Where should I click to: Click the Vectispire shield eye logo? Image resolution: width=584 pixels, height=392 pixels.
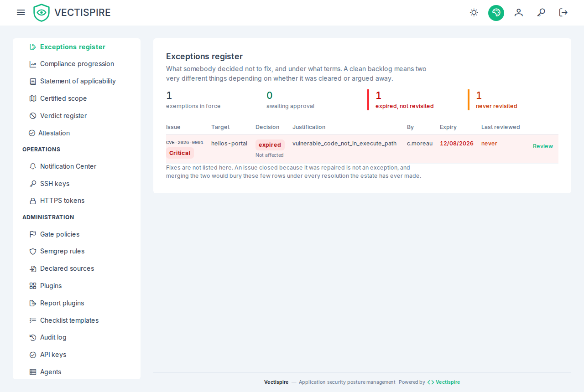click(x=42, y=13)
